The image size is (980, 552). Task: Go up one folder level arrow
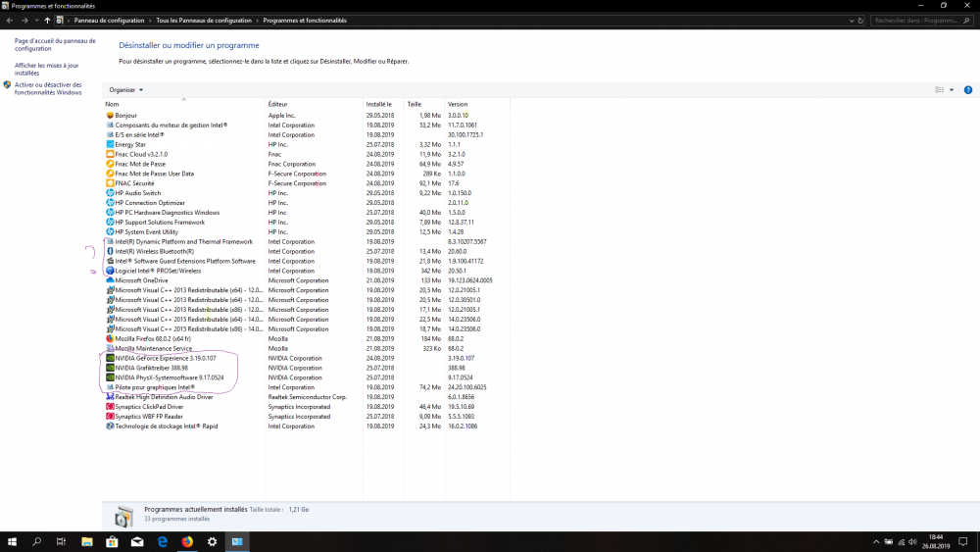[47, 20]
